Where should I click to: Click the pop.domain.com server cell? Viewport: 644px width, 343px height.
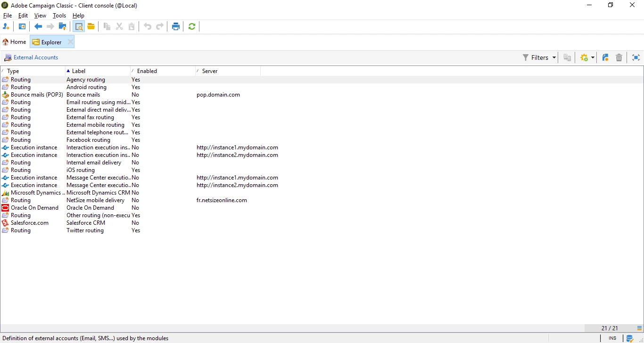coord(218,95)
